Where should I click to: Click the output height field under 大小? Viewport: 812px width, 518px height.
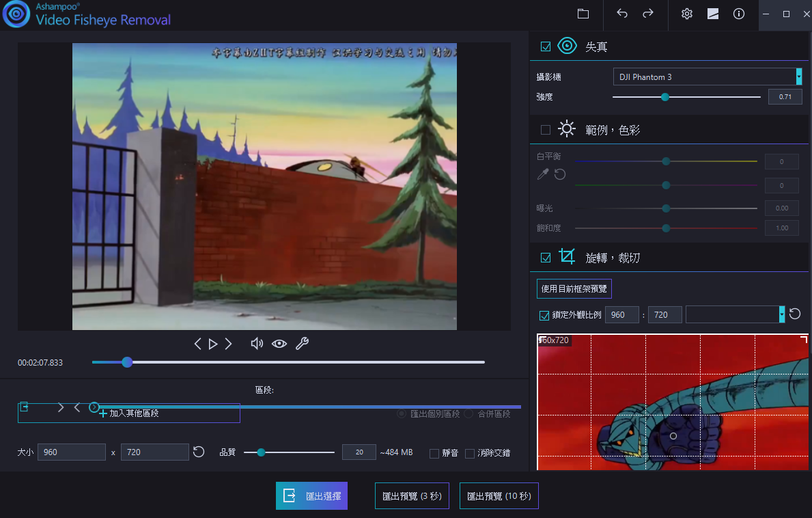pos(155,452)
